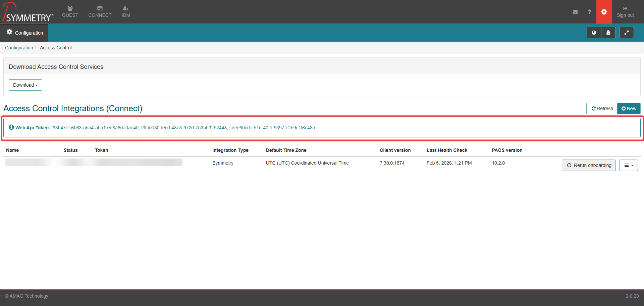
Task: Create a New integration
Action: pyautogui.click(x=629, y=108)
